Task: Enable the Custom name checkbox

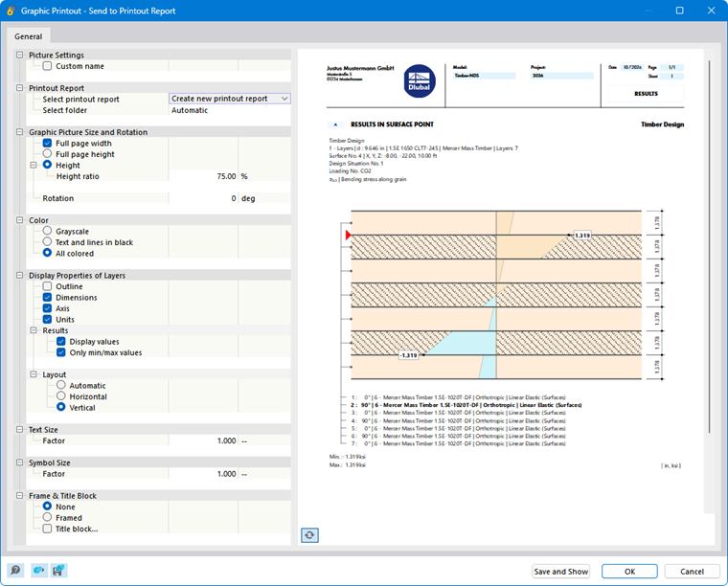Action: coord(47,66)
